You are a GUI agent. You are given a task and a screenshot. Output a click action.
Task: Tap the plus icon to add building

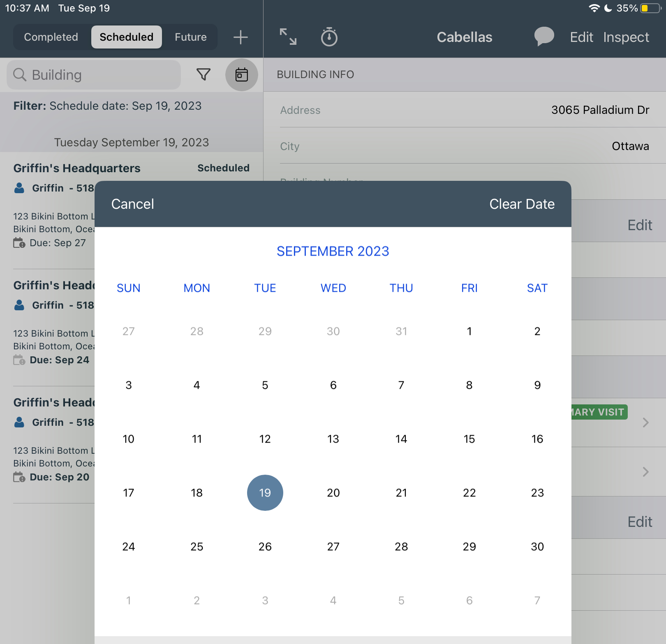[x=240, y=37]
